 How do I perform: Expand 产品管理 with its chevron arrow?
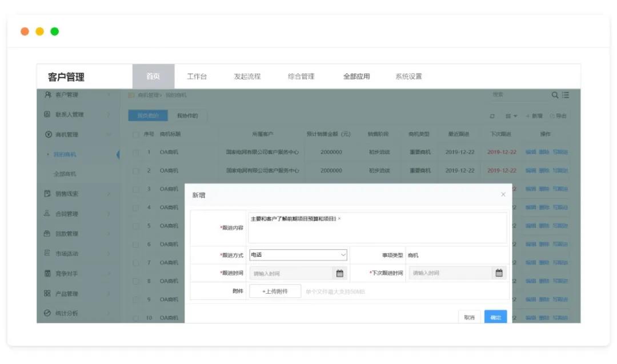point(109,294)
